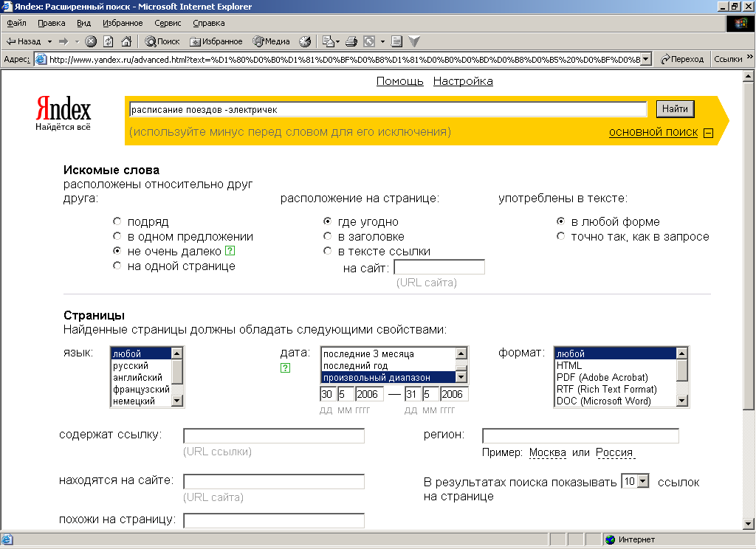Screen dimensions: 756x549
Task: Click the main search query field
Action: point(388,109)
